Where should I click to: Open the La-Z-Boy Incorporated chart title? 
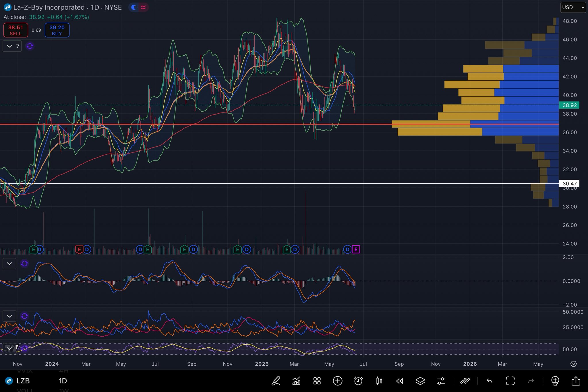point(49,7)
